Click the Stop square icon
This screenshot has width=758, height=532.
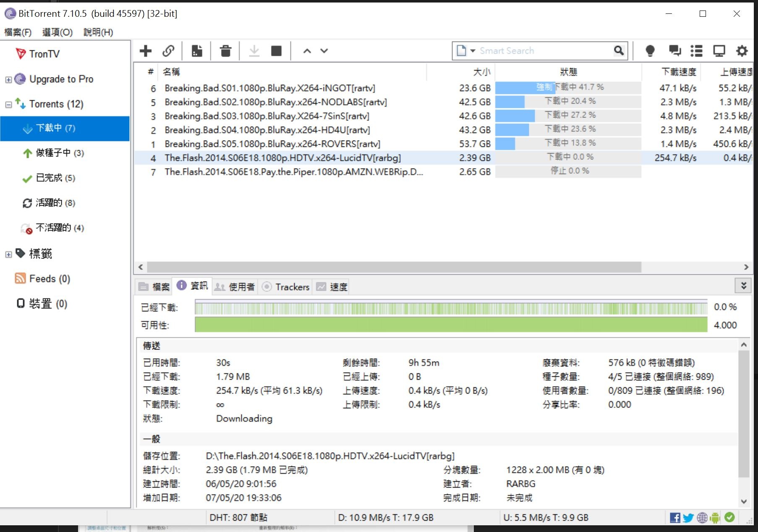[276, 51]
